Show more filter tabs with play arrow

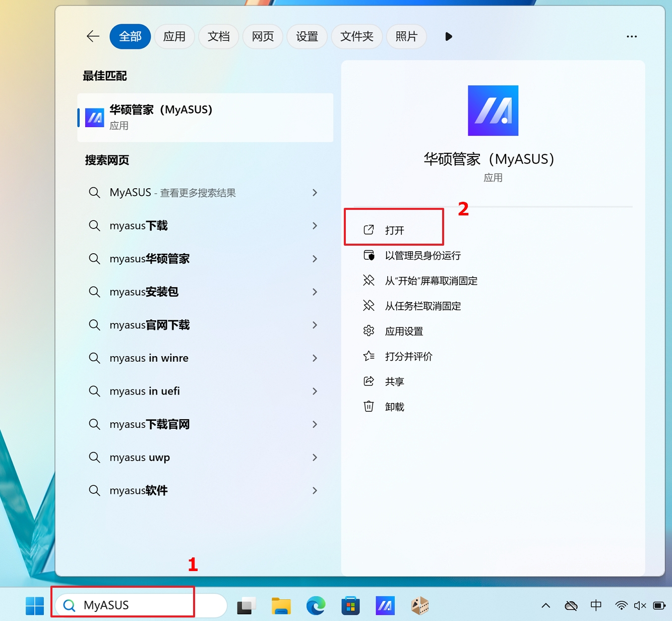point(449,36)
